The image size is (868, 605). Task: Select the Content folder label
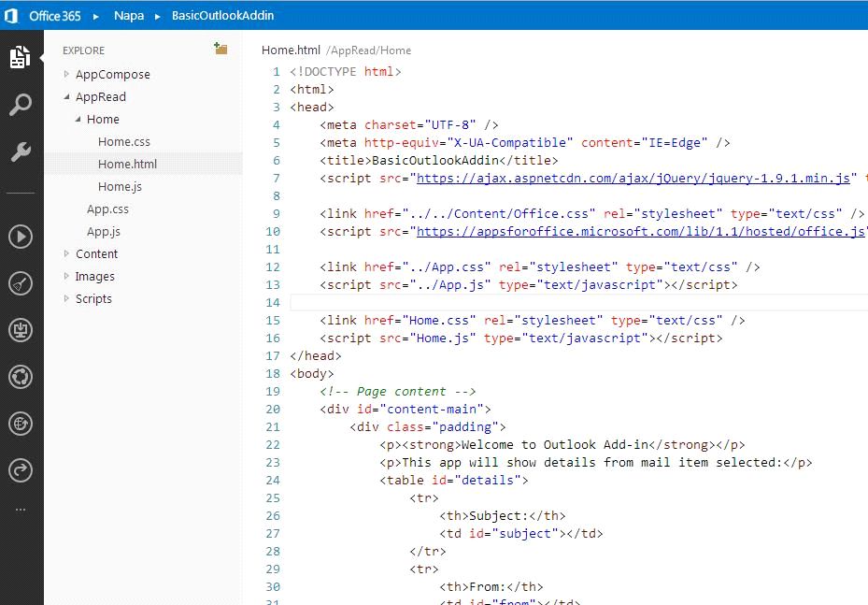pyautogui.click(x=97, y=253)
